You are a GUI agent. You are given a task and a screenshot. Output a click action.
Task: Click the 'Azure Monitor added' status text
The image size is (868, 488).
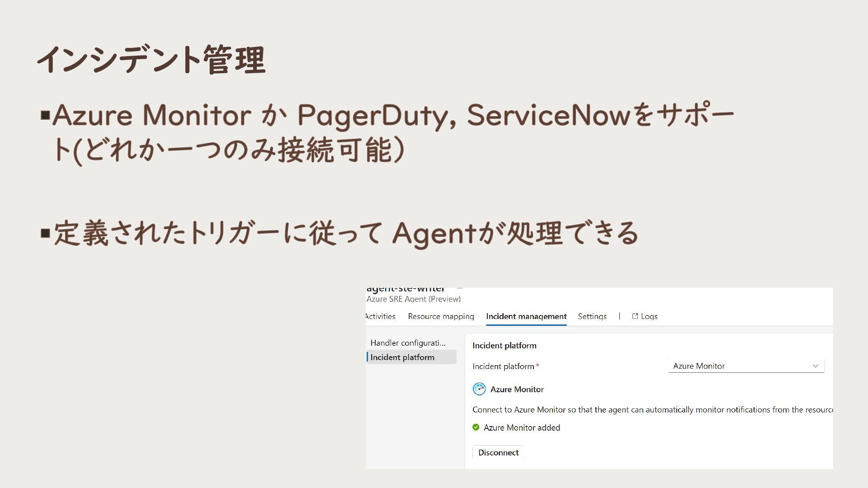pyautogui.click(x=522, y=427)
